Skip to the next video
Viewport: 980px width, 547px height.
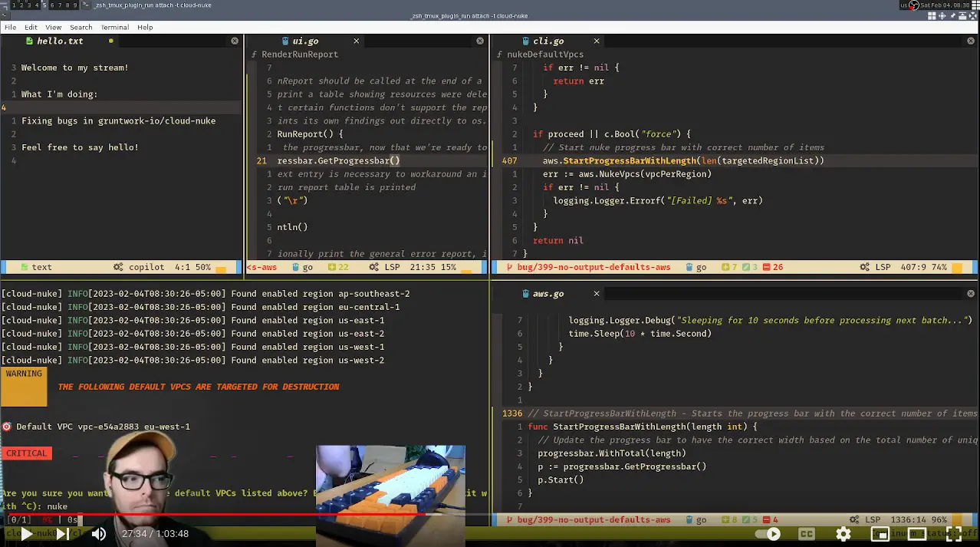[61, 534]
